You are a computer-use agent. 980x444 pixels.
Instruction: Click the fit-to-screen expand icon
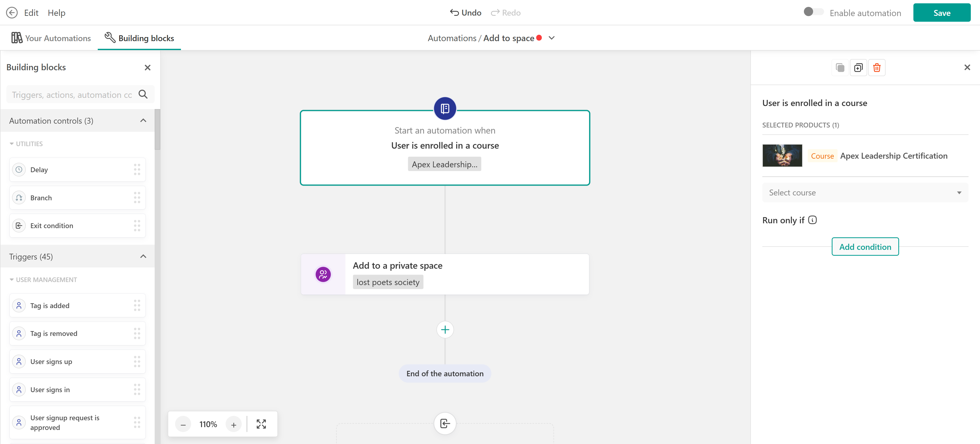(x=261, y=424)
